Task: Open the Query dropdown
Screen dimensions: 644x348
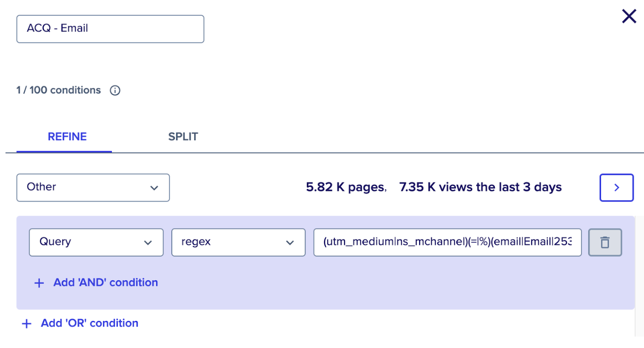Action: pos(96,242)
